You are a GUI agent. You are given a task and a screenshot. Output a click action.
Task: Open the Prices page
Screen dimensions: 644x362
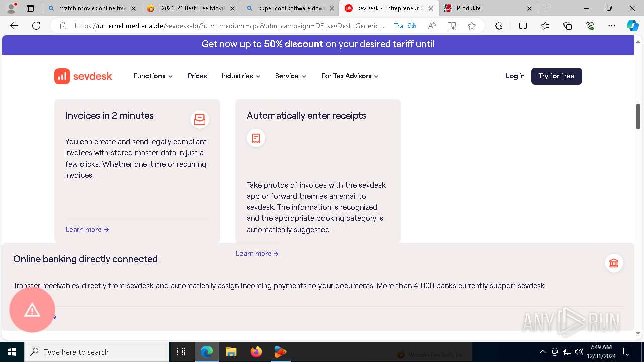[197, 76]
